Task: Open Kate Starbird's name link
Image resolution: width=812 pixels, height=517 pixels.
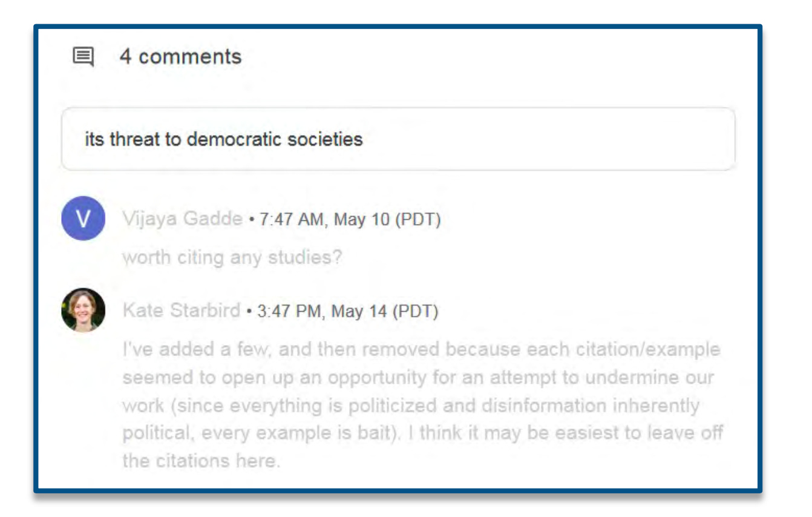Action: pos(181,311)
